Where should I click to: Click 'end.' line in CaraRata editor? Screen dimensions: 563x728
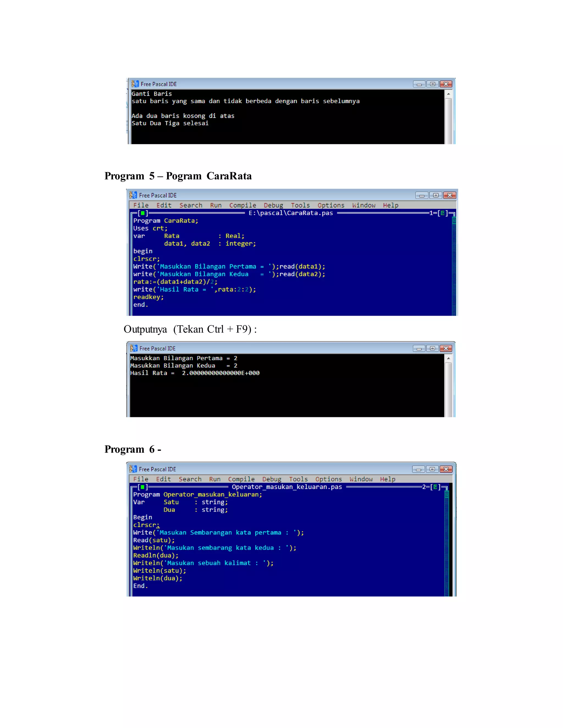[x=141, y=305]
